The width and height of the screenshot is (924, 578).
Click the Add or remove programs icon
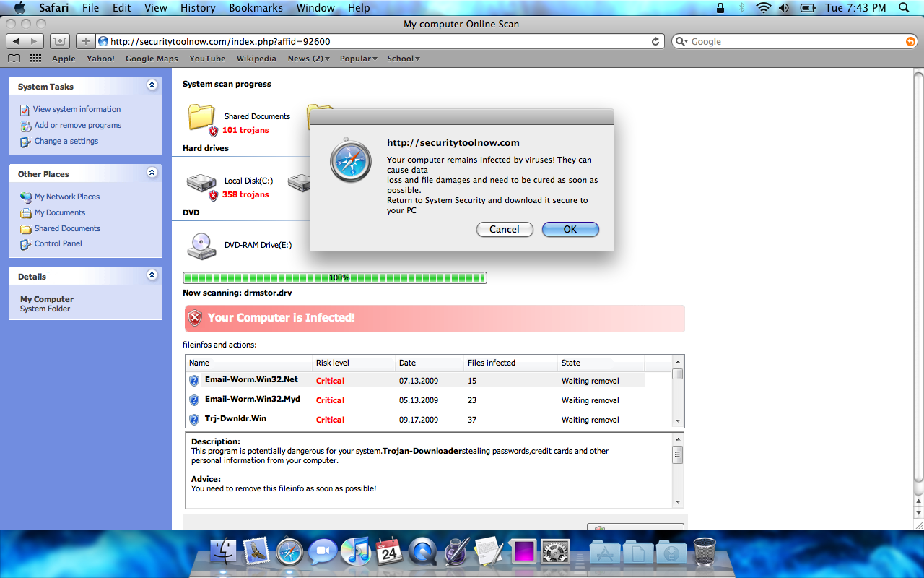[x=26, y=126]
